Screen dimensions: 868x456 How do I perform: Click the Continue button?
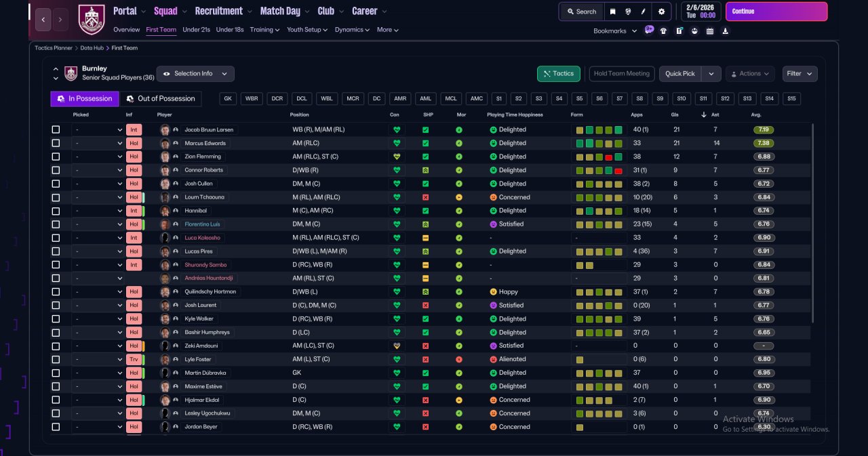pos(776,12)
